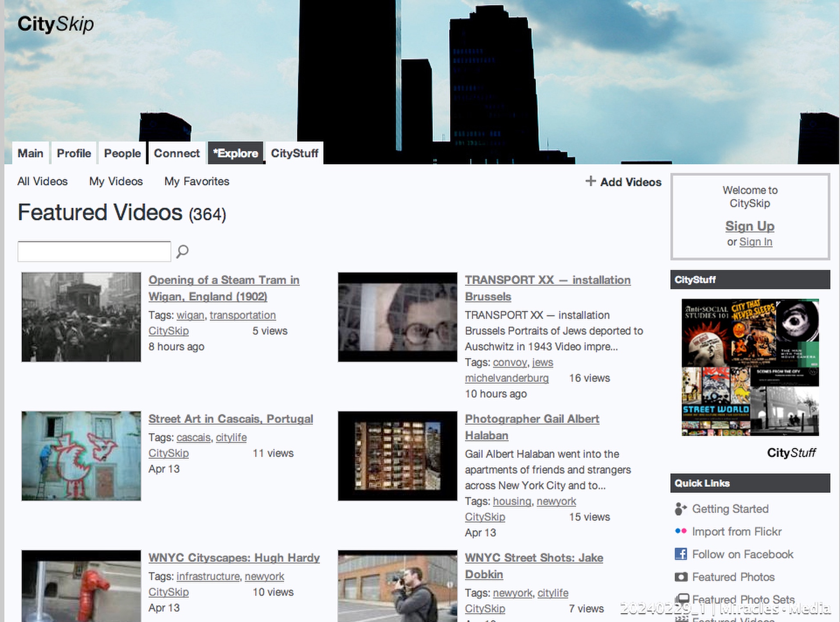This screenshot has height=622, width=840.
Task: Click the 'transportation' tag link
Action: (x=242, y=315)
